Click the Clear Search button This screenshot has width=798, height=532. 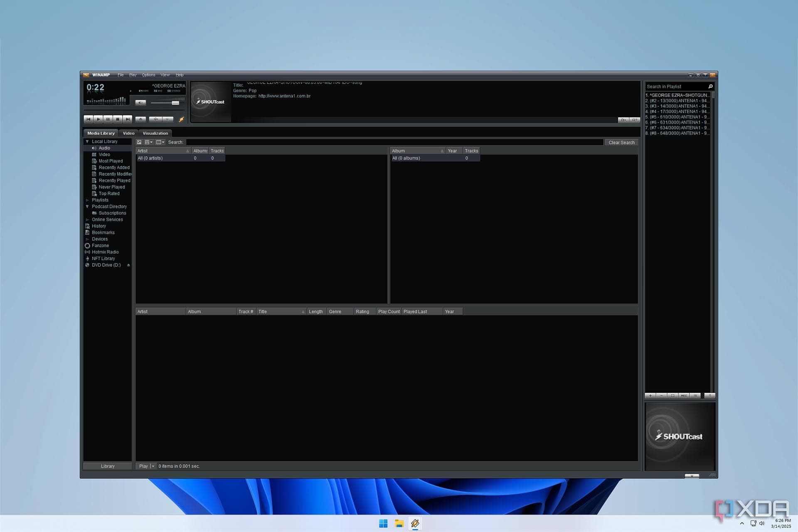click(x=621, y=143)
